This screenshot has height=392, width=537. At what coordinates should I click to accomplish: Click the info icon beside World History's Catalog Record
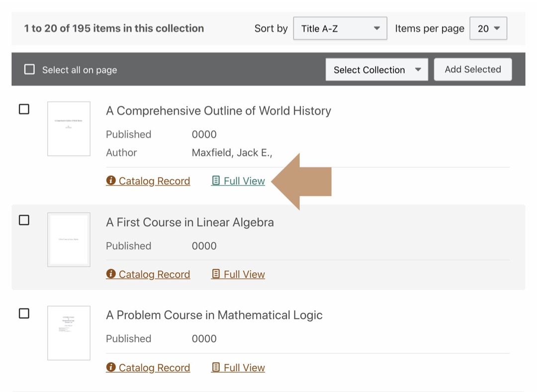(x=110, y=181)
